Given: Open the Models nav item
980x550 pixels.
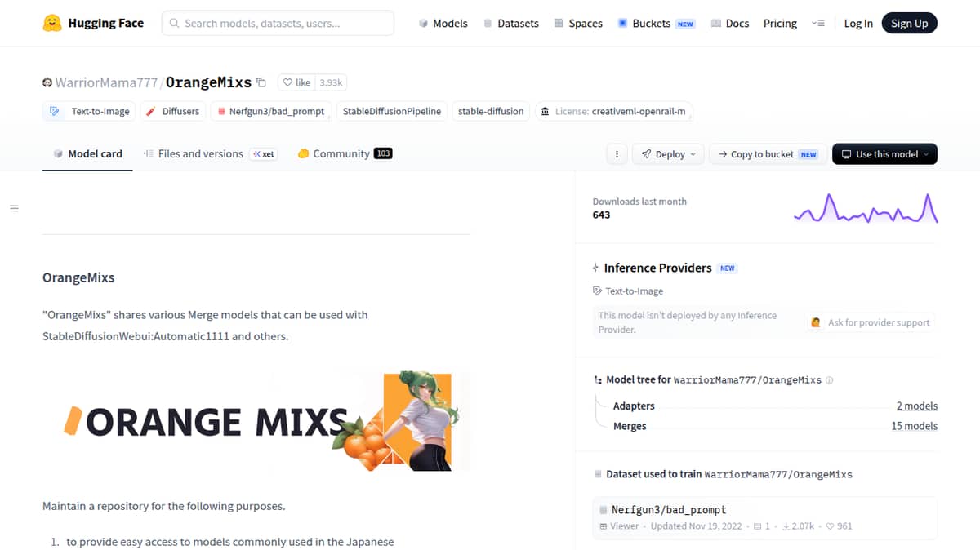Looking at the screenshot, I should [443, 24].
